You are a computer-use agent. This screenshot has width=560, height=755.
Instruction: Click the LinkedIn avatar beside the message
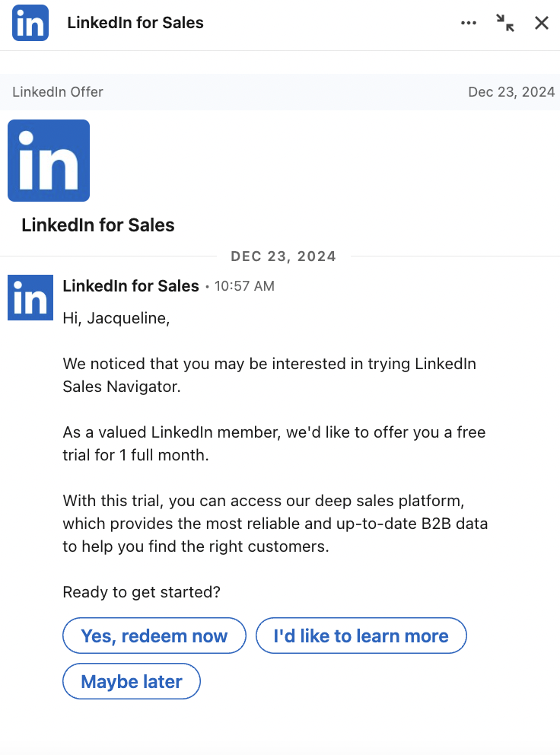pos(30,298)
